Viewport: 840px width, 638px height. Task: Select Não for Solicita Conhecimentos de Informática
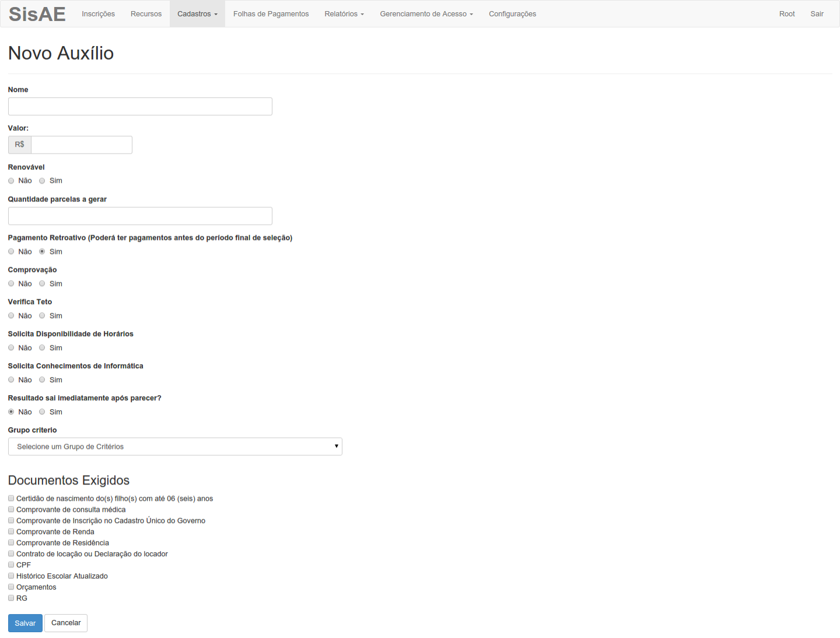(11, 380)
